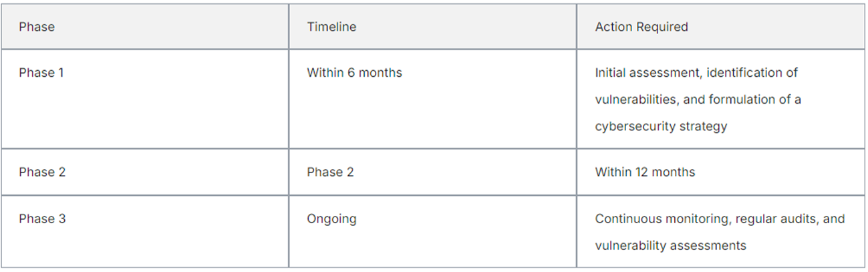Click "Phase 2" in the Phase column
Screen dimensions: 868x272
[42, 172]
